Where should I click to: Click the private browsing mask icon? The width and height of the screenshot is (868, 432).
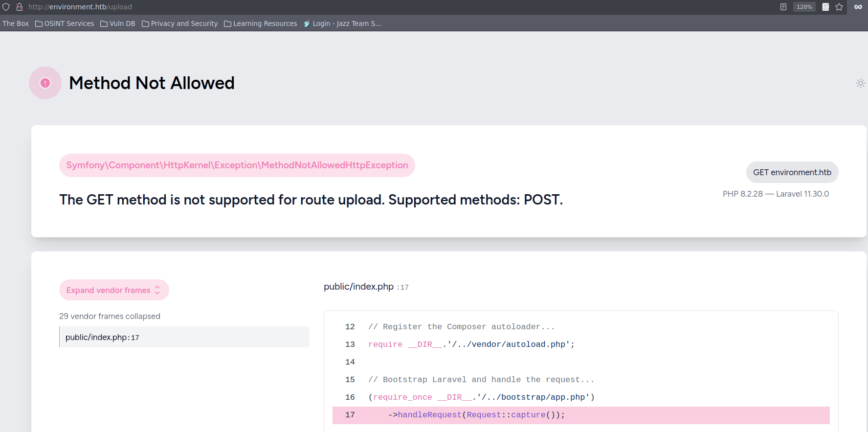tap(858, 7)
